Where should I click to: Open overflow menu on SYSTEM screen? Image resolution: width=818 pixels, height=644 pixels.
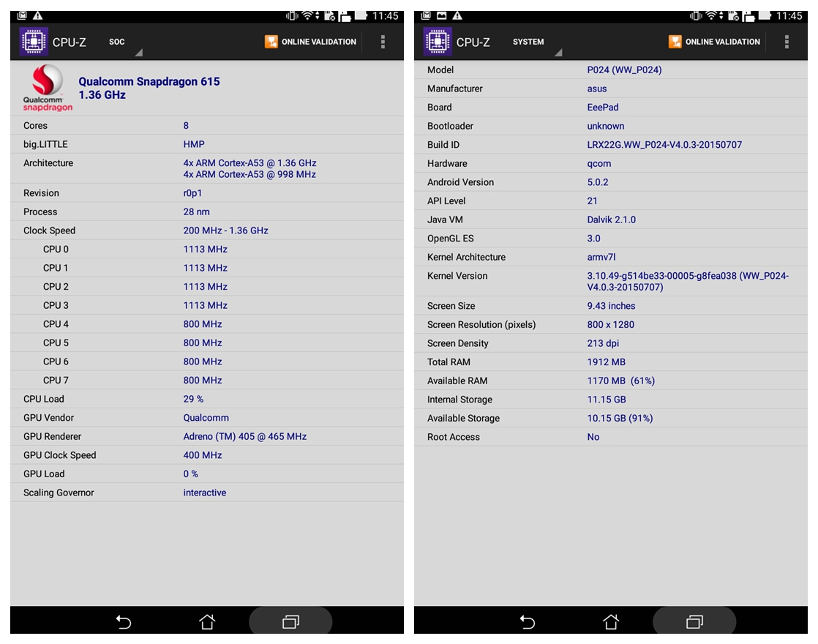(787, 42)
